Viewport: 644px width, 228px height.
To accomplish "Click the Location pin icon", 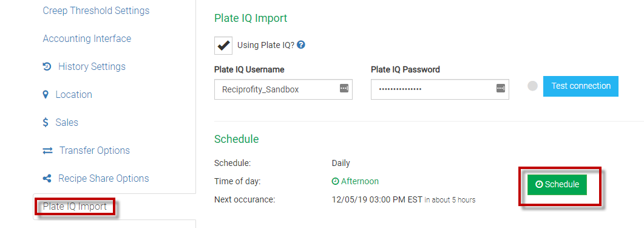I will tap(46, 95).
